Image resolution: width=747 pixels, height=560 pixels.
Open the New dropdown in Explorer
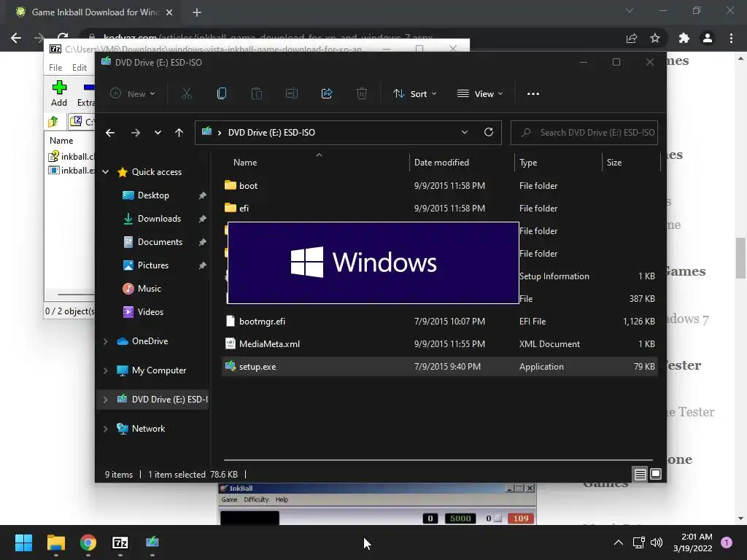click(133, 94)
